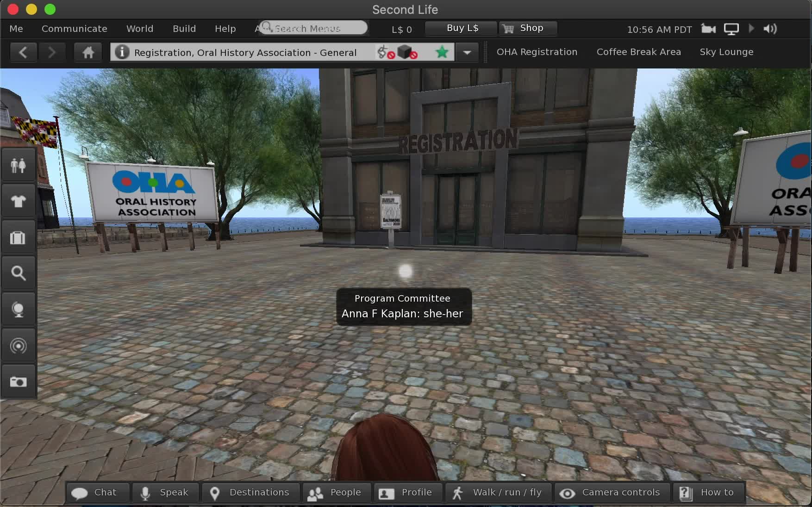Click the Anna F Kaplan name tag

[404, 307]
